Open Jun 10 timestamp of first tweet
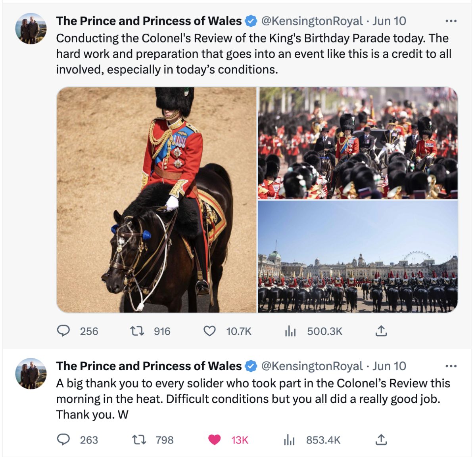Viewport: 476px width, 457px height. point(389,21)
